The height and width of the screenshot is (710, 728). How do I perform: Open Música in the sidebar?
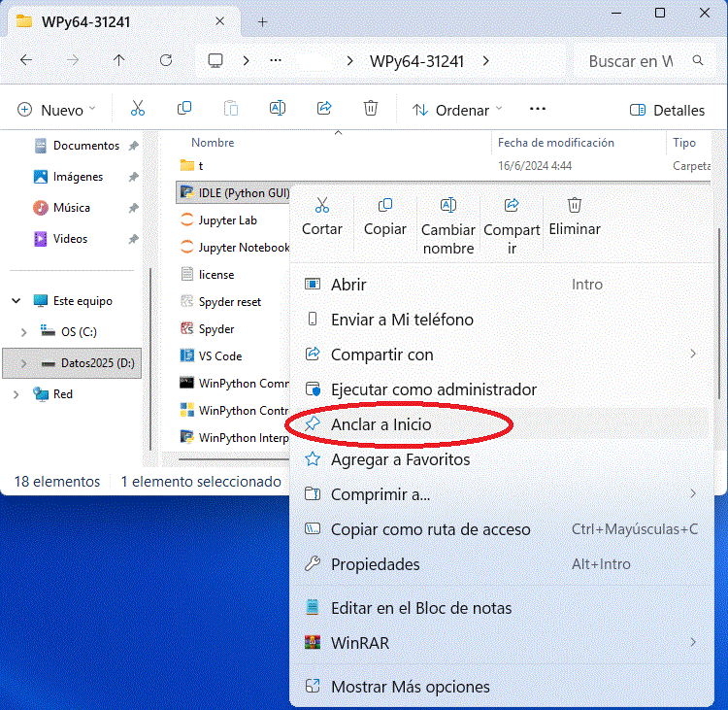(x=62, y=208)
